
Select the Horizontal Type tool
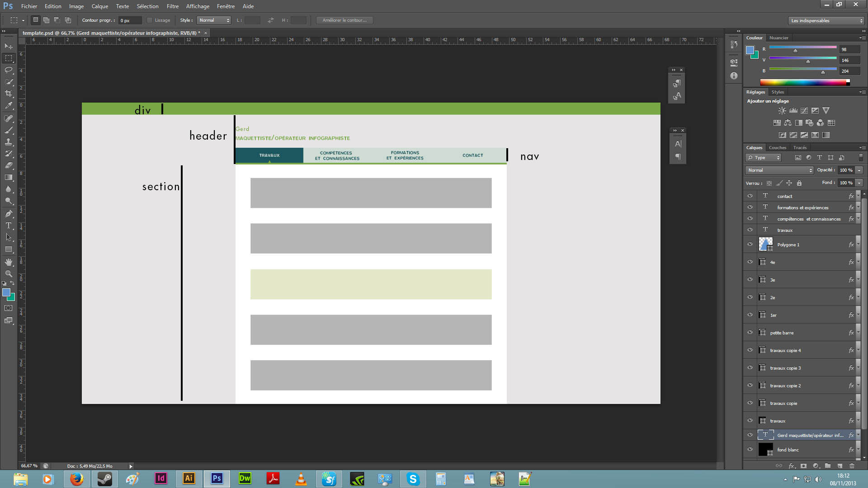[9, 225]
